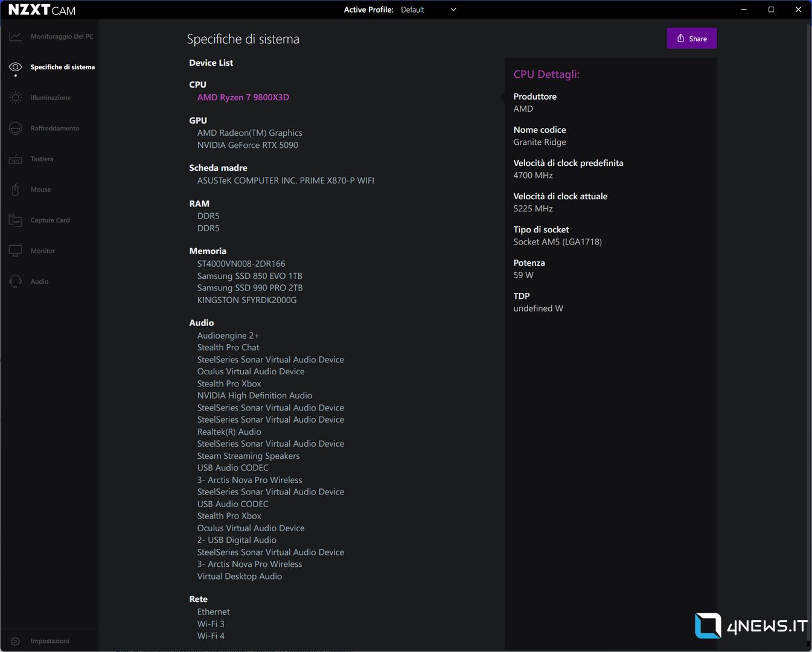
Task: Select the Mouse icon in sidebar
Action: (16, 190)
